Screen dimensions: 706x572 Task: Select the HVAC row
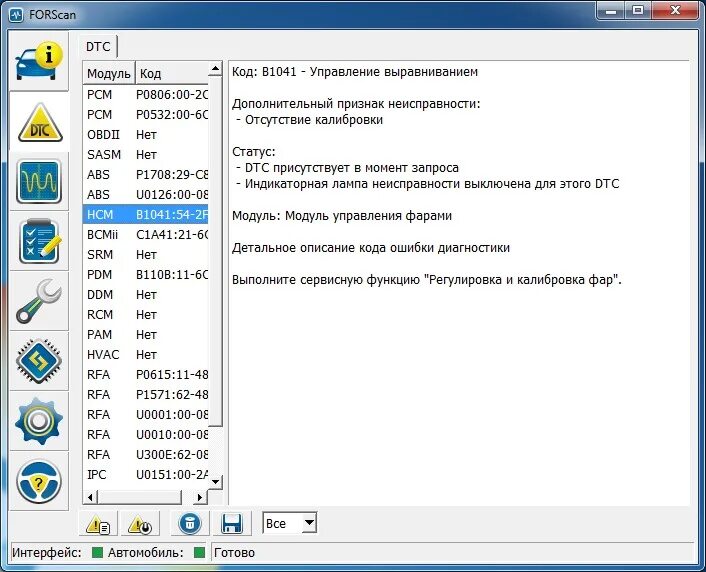[x=146, y=354]
